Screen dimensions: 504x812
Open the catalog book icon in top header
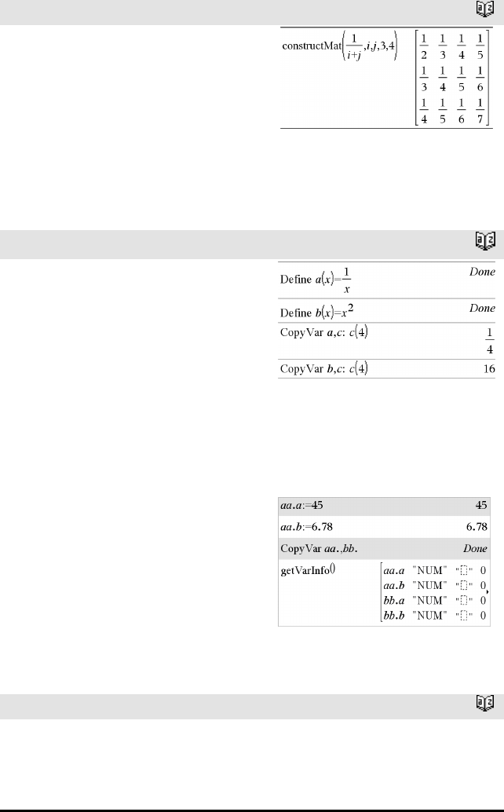point(485,9)
